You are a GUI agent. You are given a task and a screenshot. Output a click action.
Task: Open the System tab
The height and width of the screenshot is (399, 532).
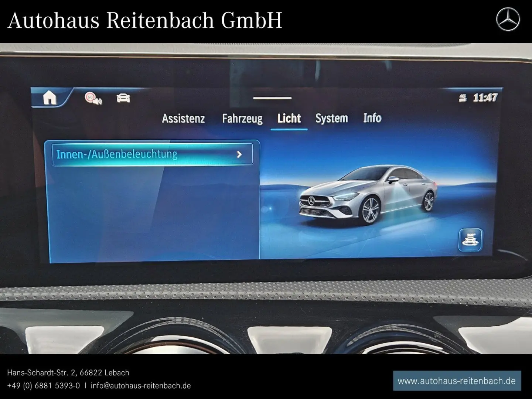point(331,118)
